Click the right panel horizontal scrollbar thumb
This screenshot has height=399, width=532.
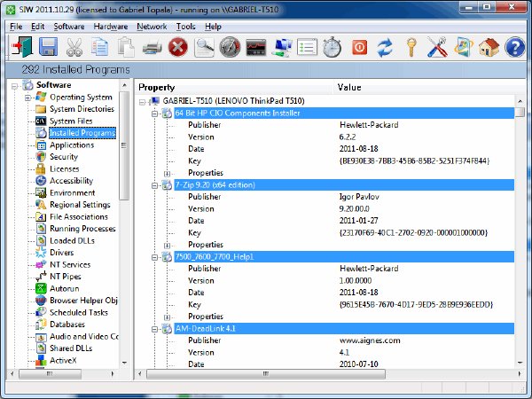tap(266, 374)
